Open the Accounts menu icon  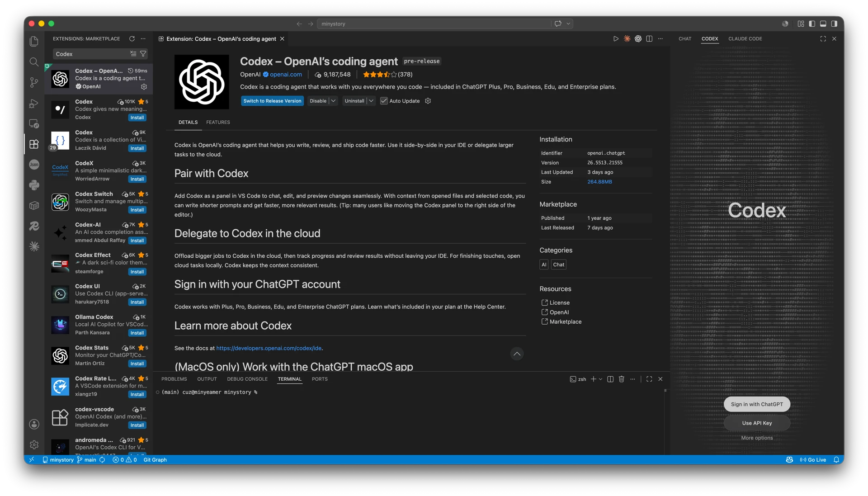[x=34, y=424]
